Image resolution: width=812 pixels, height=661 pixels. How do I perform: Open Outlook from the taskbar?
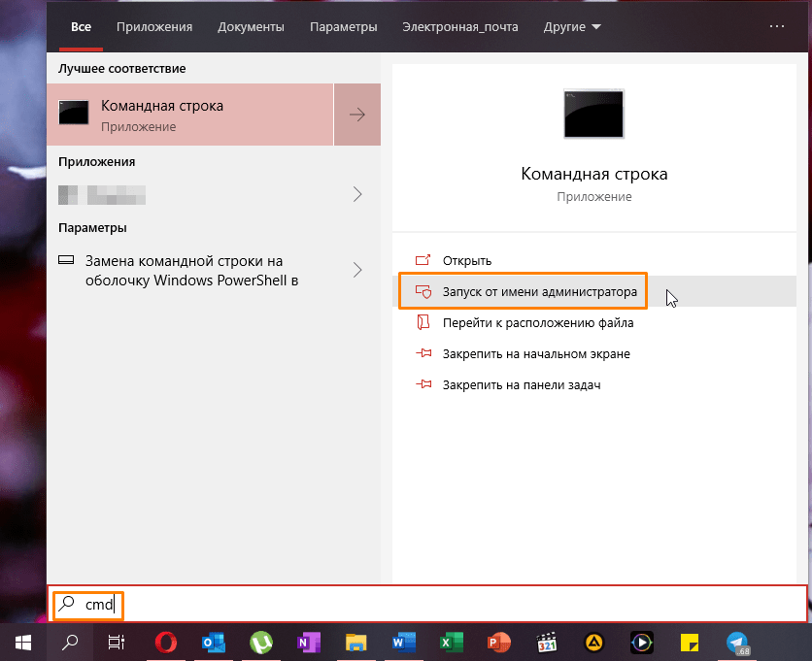click(x=214, y=643)
